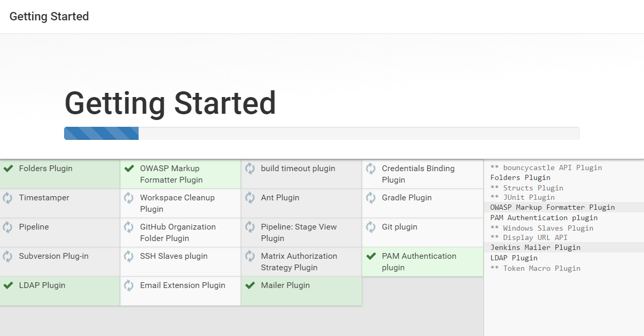
Task: Click the striped installation progress bar
Action: coord(322,133)
